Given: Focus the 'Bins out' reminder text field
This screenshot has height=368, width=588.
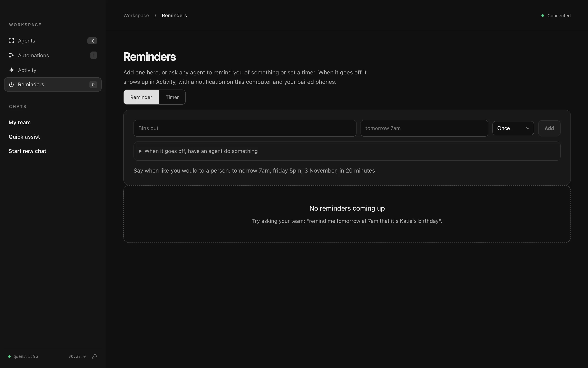Looking at the screenshot, I should [245, 128].
